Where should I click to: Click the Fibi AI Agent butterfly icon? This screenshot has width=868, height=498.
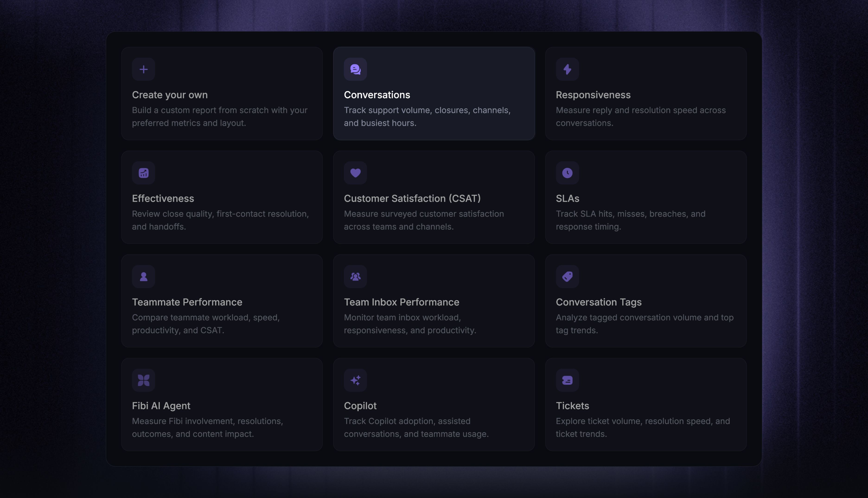tap(143, 380)
